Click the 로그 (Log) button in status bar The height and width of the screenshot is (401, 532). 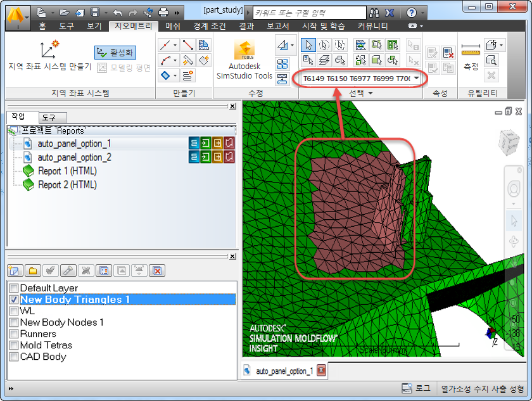(416, 388)
